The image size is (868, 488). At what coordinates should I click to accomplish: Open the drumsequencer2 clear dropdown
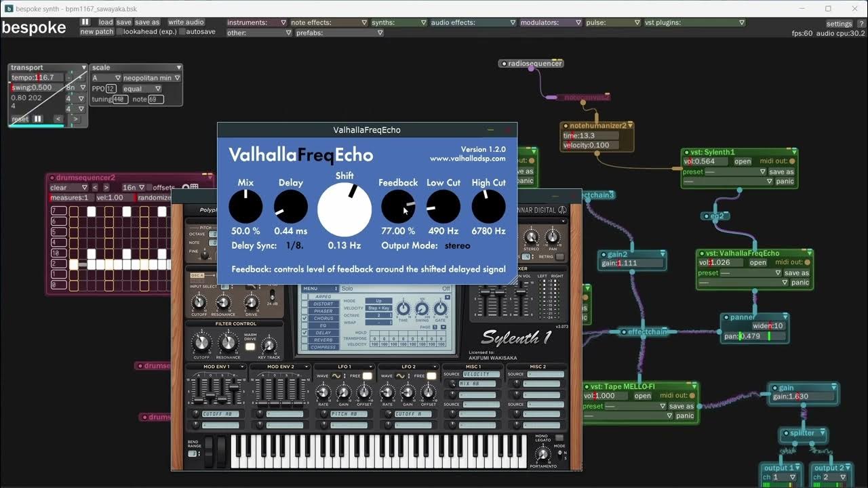point(68,187)
